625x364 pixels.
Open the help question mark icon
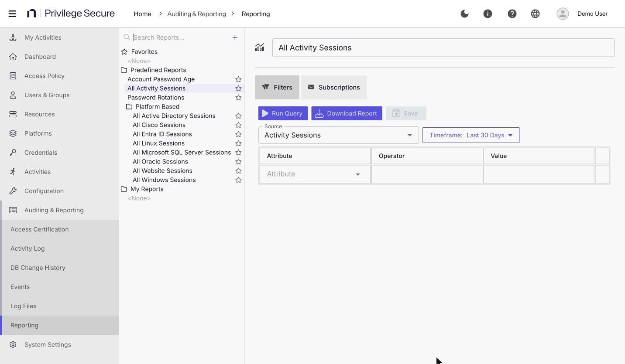click(512, 14)
